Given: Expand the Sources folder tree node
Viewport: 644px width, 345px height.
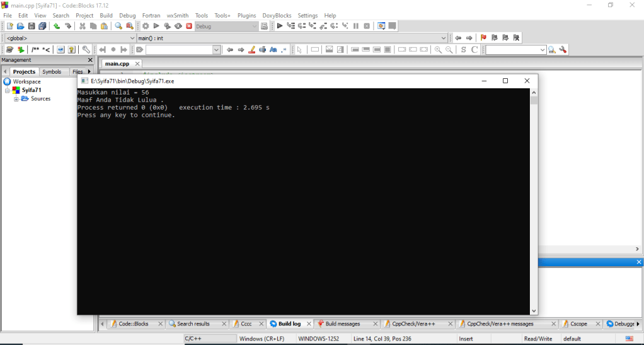Looking at the screenshot, I should (16, 99).
